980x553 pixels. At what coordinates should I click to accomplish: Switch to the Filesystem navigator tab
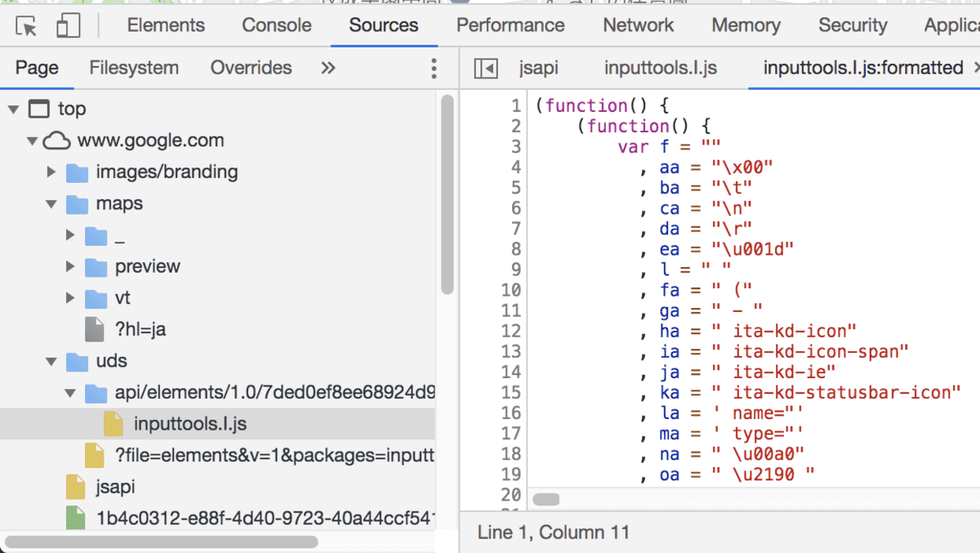pyautogui.click(x=134, y=68)
